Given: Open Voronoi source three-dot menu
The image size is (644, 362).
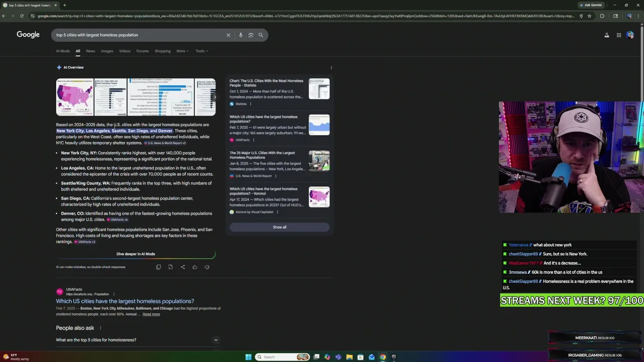Looking at the screenshot, I should 277,212.
